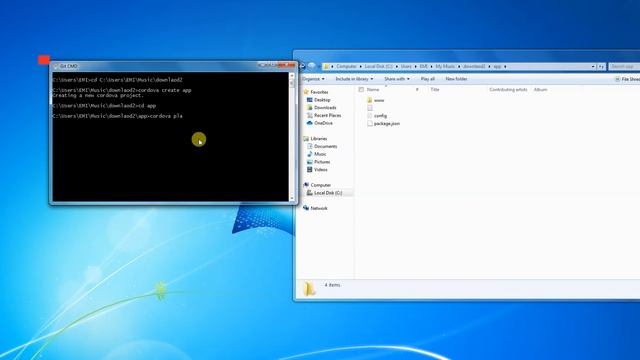Sort by the Title column header
The width and height of the screenshot is (640, 360).
pyautogui.click(x=435, y=89)
